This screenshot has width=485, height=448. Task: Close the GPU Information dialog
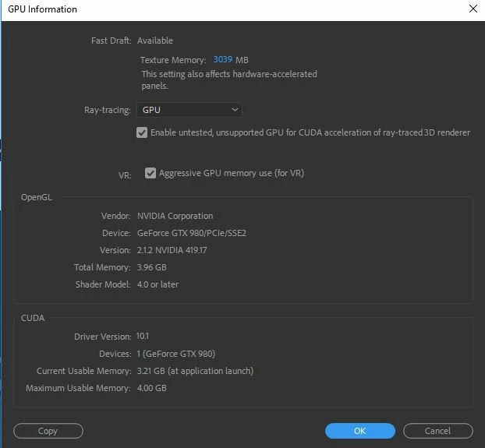[473, 9]
